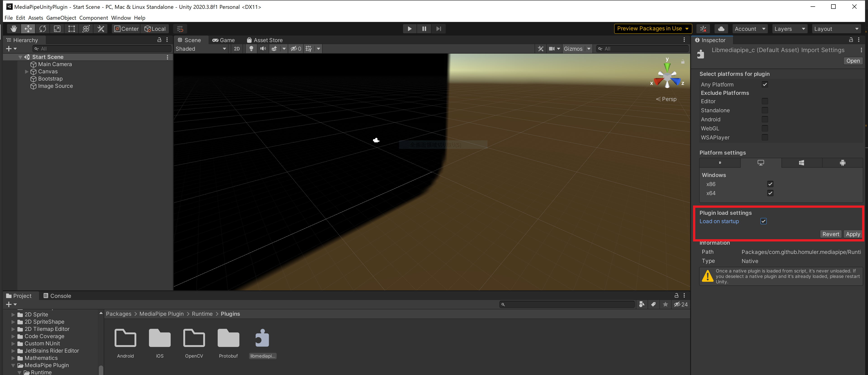Expand the 2D Sprite package folder
Screen dimensions: 868x375
click(x=13, y=314)
